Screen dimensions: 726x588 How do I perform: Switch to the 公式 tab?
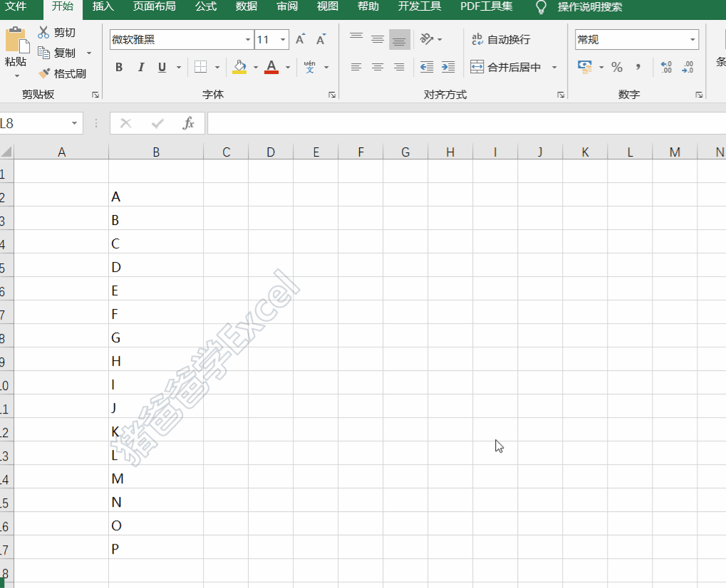[x=206, y=6]
